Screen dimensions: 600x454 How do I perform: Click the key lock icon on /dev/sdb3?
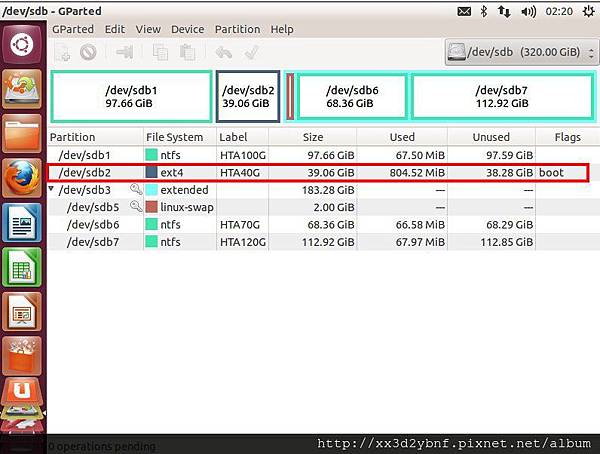[x=135, y=189]
